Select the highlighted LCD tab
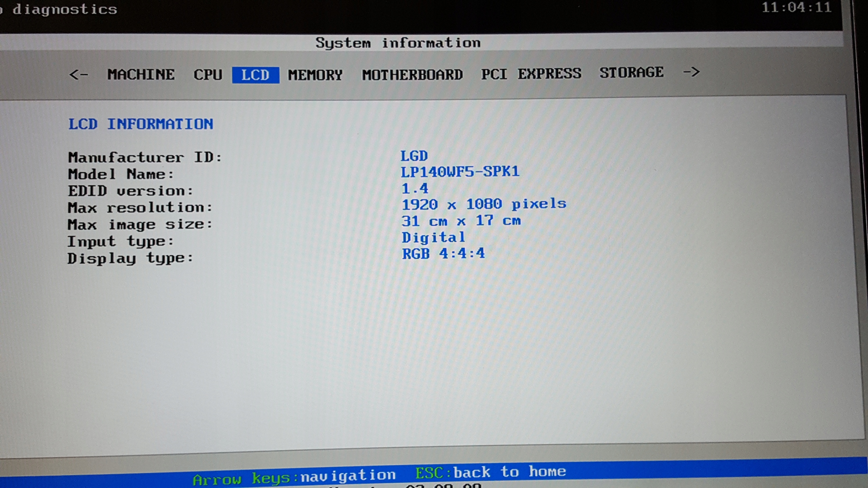The image size is (868, 488). click(256, 75)
